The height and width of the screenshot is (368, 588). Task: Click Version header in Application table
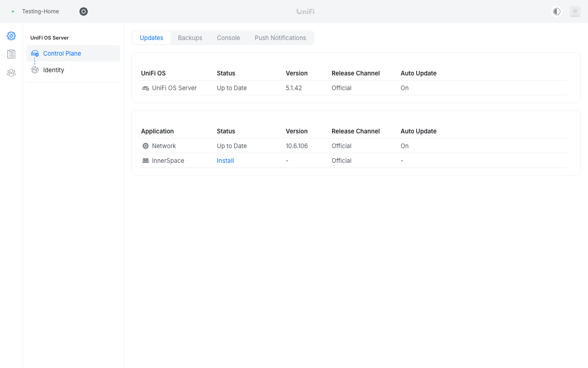[297, 131]
